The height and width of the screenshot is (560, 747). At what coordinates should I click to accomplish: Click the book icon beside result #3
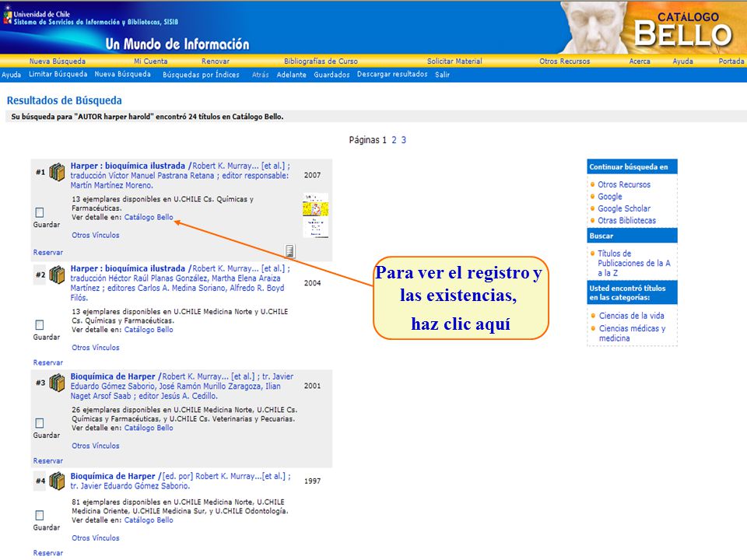tap(57, 383)
